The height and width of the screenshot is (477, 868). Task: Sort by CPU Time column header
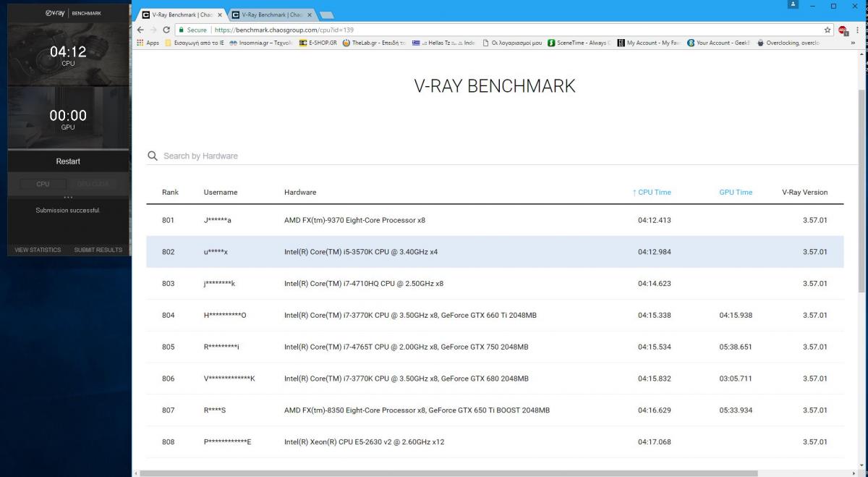651,193
